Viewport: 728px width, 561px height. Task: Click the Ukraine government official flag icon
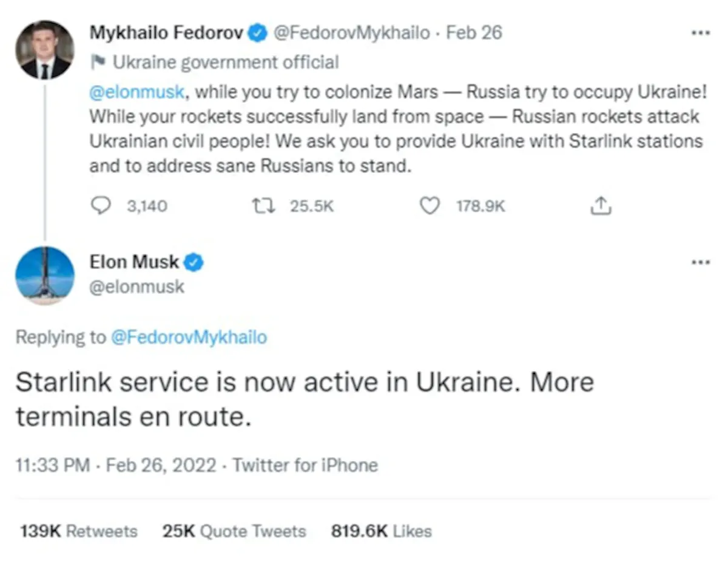(97, 62)
